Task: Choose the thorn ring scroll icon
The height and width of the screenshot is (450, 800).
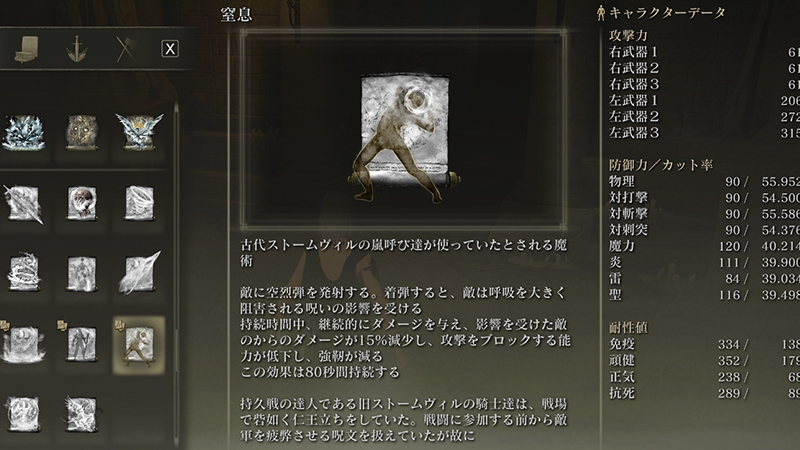Action: pyautogui.click(x=23, y=272)
